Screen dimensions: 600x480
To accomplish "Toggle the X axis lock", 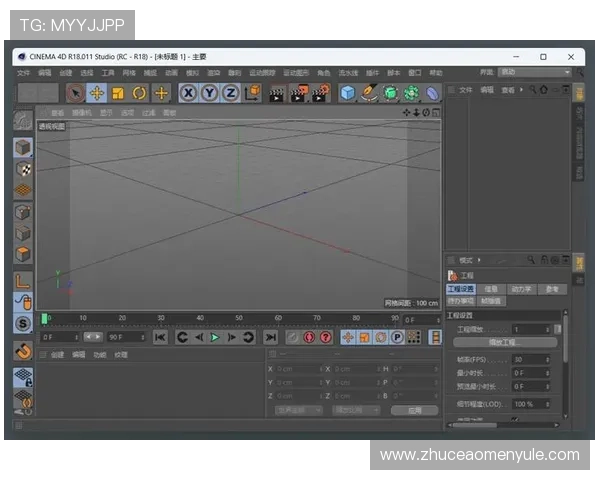I will pos(188,93).
